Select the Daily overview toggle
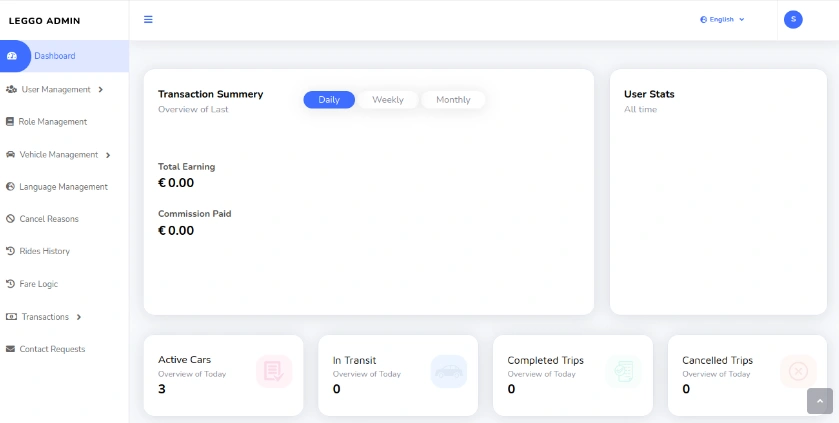 [x=329, y=100]
